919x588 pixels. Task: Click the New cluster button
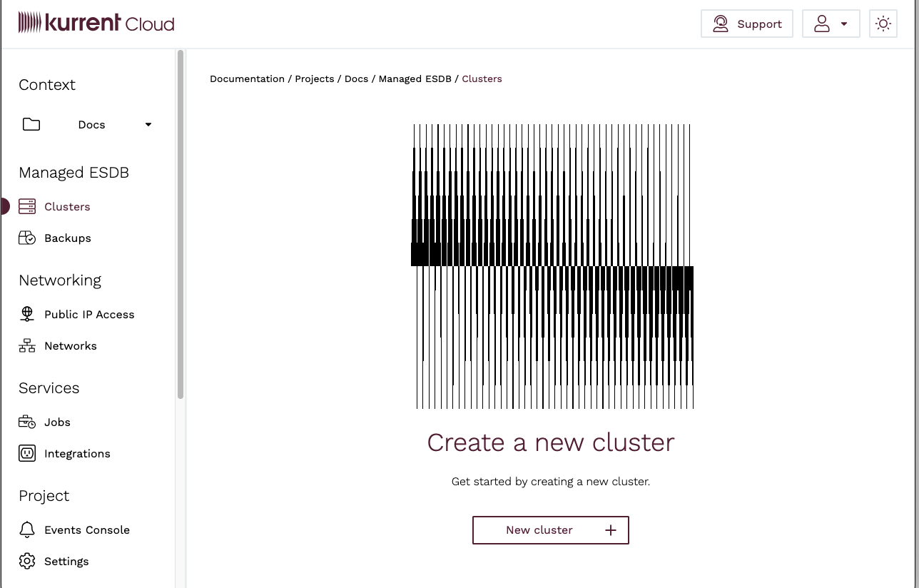[x=550, y=530]
